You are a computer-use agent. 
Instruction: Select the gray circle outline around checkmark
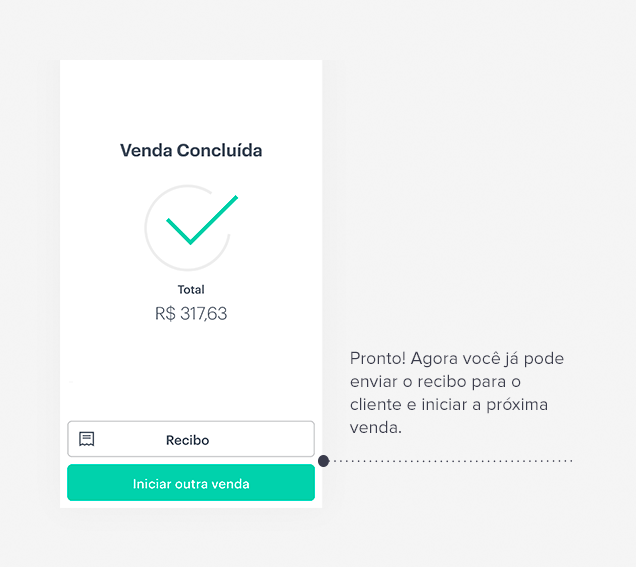187,228
